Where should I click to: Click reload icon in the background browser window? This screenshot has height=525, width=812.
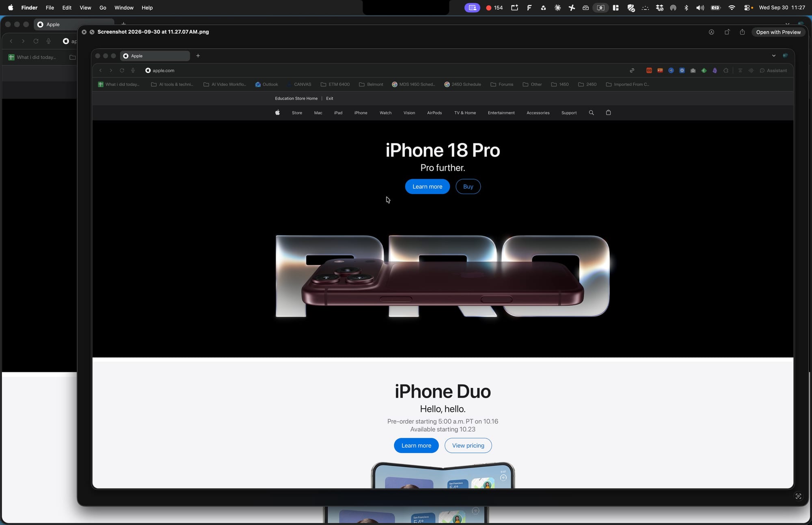[x=36, y=41]
